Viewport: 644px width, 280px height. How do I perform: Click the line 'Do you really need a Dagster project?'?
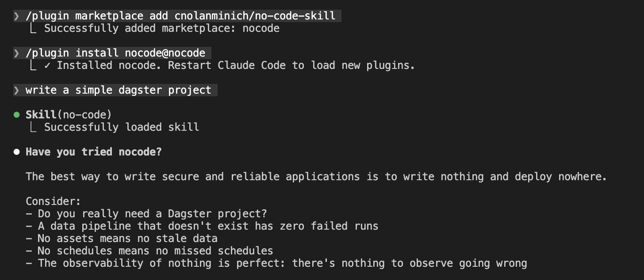[152, 214]
